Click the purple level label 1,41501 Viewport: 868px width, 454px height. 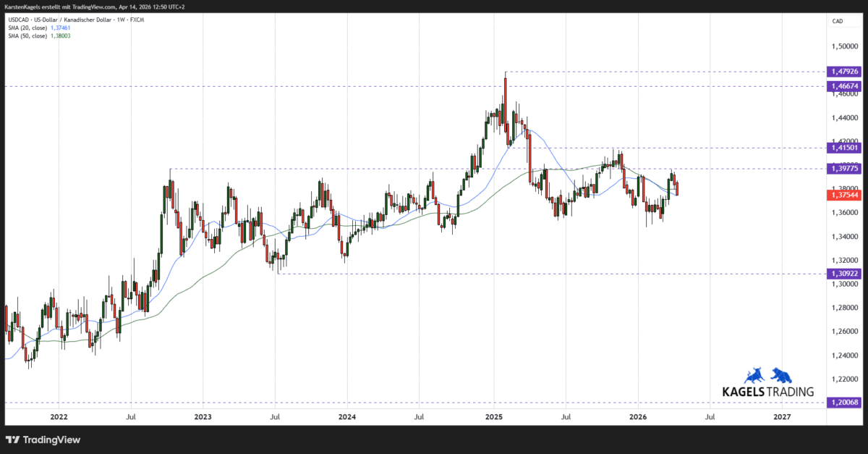[x=844, y=148]
